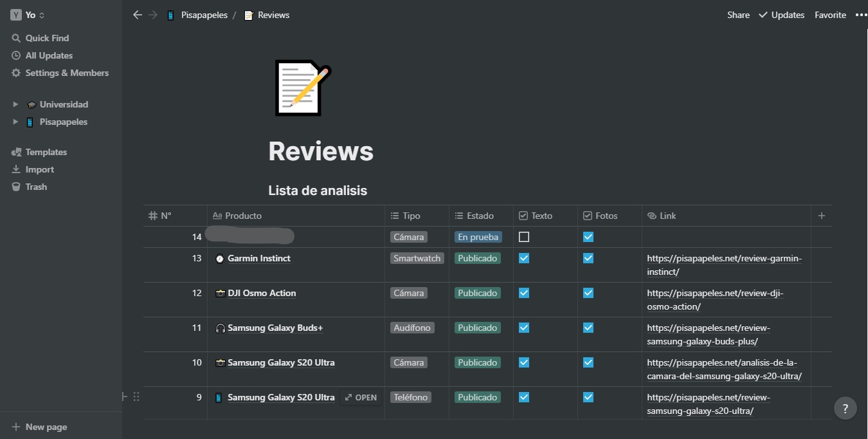The height and width of the screenshot is (439, 868).
Task: Open the three-dots page menu
Action: pyautogui.click(x=860, y=15)
